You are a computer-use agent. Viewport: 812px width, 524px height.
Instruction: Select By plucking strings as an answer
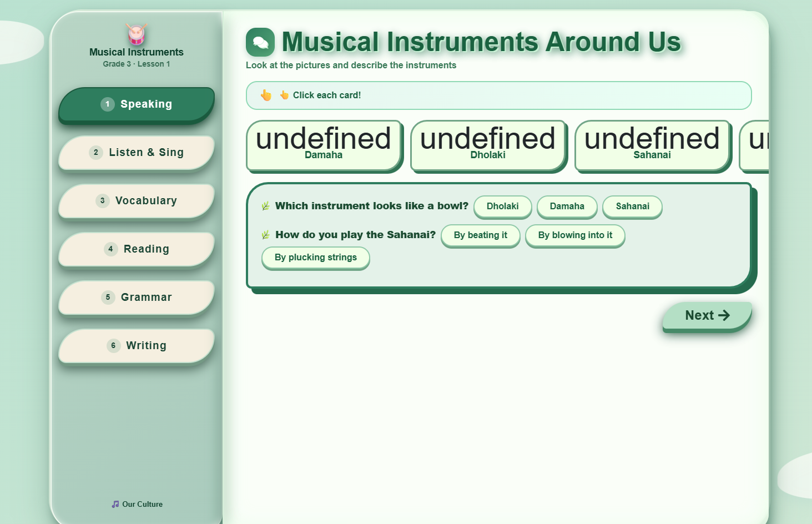[315, 258]
